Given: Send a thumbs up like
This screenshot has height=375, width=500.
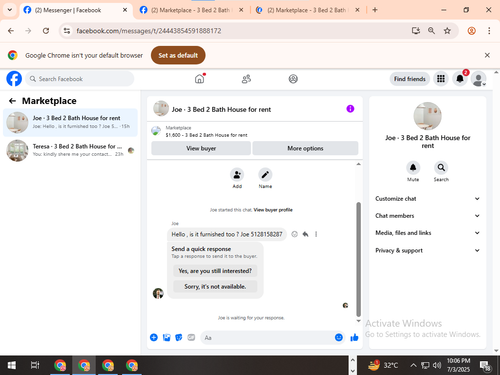Looking at the screenshot, I should pyautogui.click(x=354, y=337).
